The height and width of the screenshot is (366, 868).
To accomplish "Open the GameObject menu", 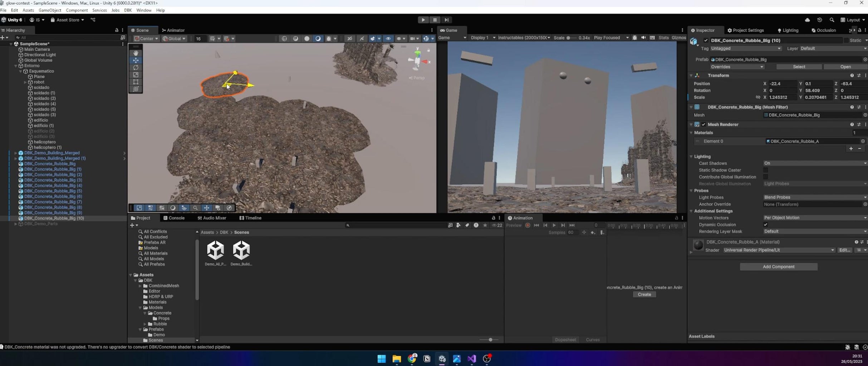I will 50,10.
